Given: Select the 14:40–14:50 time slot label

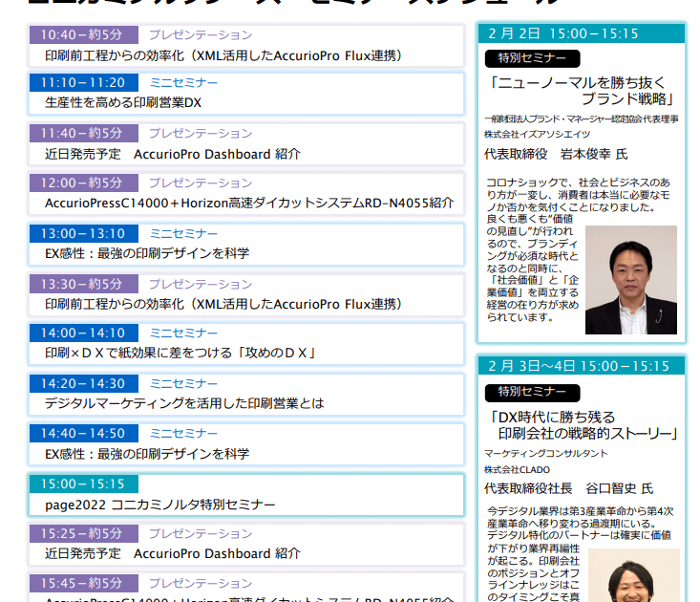Looking at the screenshot, I should [83, 433].
